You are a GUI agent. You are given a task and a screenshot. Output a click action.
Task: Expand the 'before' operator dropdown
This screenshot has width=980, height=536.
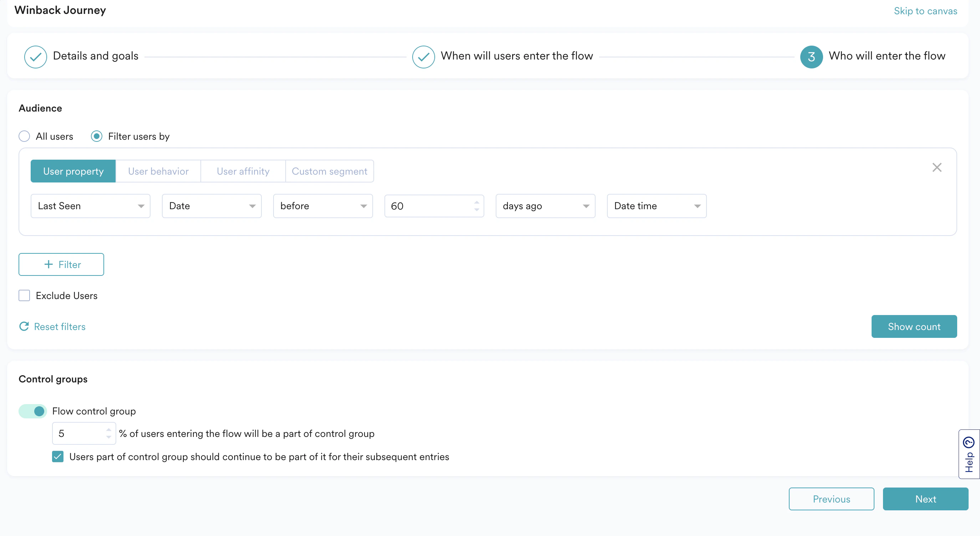[323, 206]
